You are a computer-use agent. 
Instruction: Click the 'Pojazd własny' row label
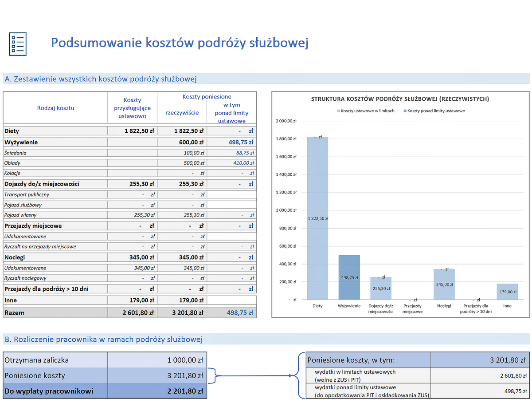pos(20,215)
